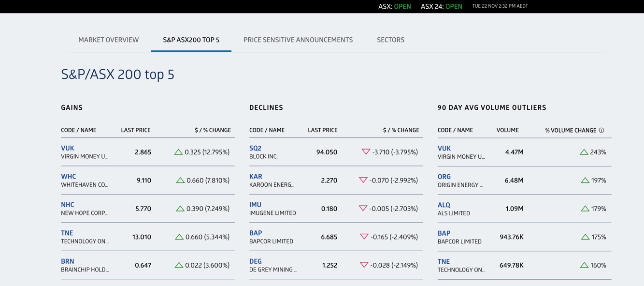Click ORG's volume value 6.48M
644x286 pixels.
514,180
